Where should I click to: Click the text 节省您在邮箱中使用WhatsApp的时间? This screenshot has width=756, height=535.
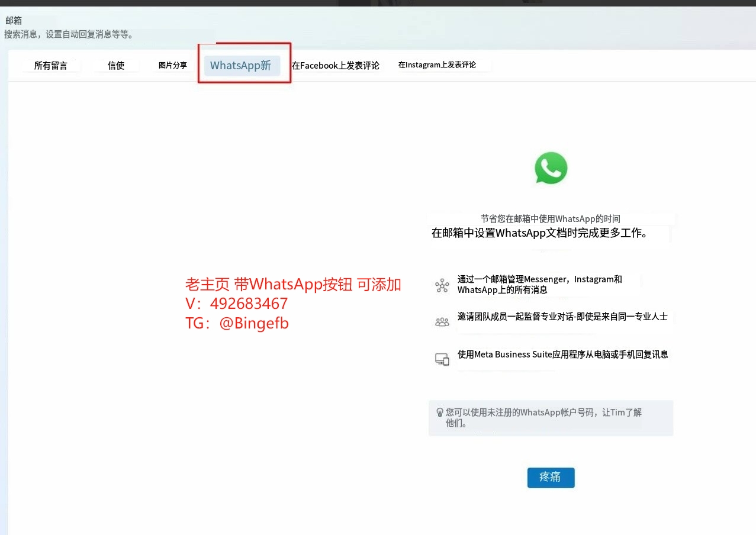coord(551,219)
